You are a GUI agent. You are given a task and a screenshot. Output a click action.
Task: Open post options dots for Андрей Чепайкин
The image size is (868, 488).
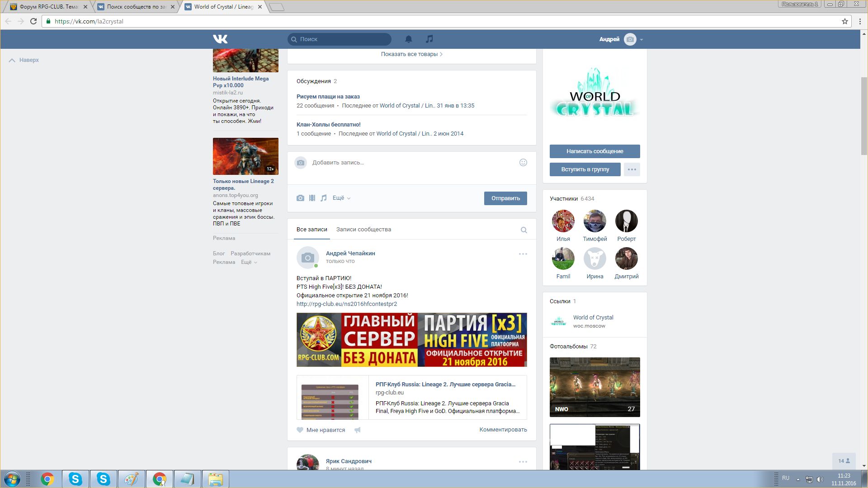point(523,254)
